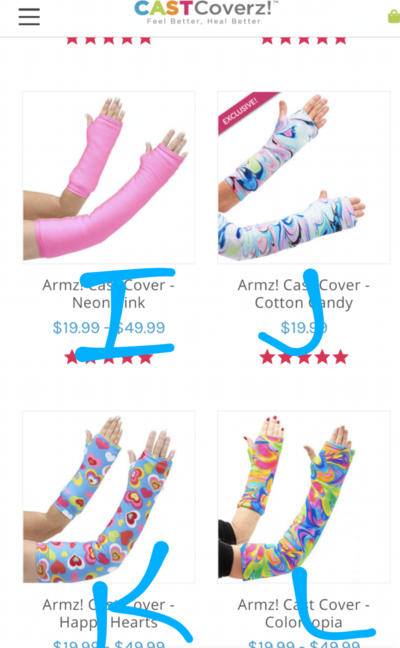This screenshot has height=648, width=400.
Task: Open the Happy Hearts cast cover image
Action: click(109, 497)
